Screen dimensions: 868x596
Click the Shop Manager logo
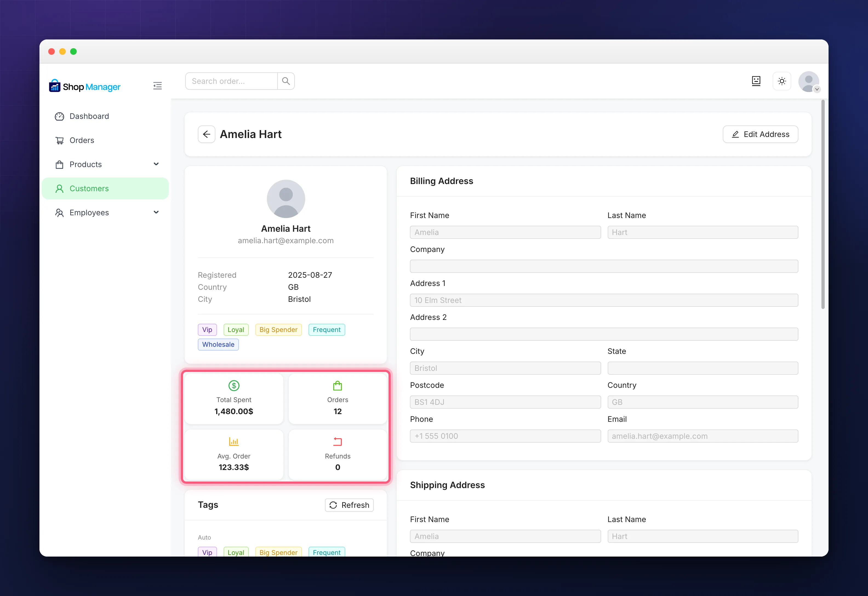(85, 86)
